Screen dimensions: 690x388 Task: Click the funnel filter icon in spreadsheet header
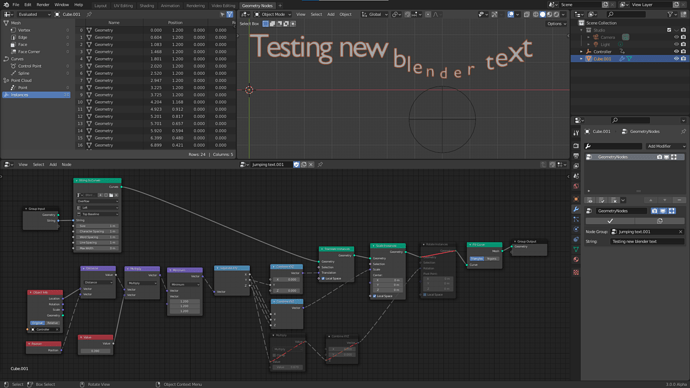[229, 15]
